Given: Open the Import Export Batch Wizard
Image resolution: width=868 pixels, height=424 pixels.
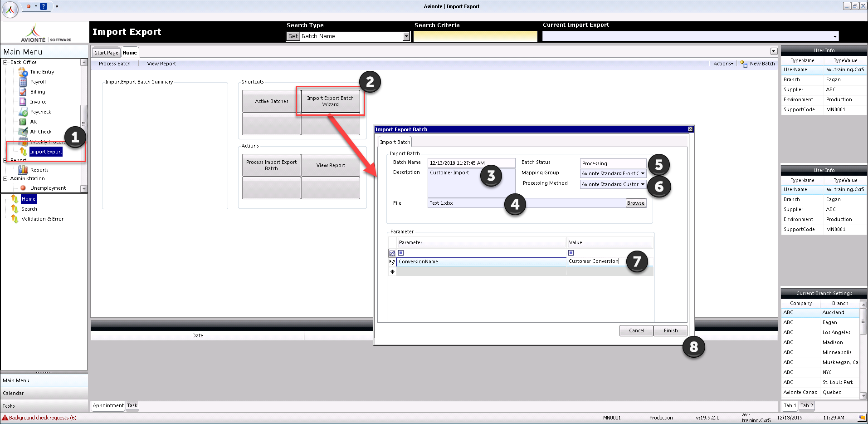Looking at the screenshot, I should [x=330, y=101].
